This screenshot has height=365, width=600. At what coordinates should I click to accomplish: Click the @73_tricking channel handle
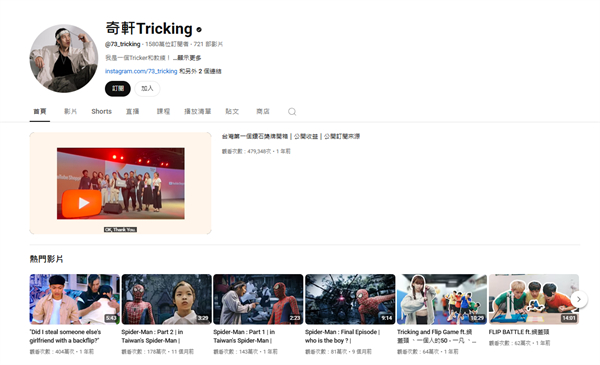(x=122, y=44)
